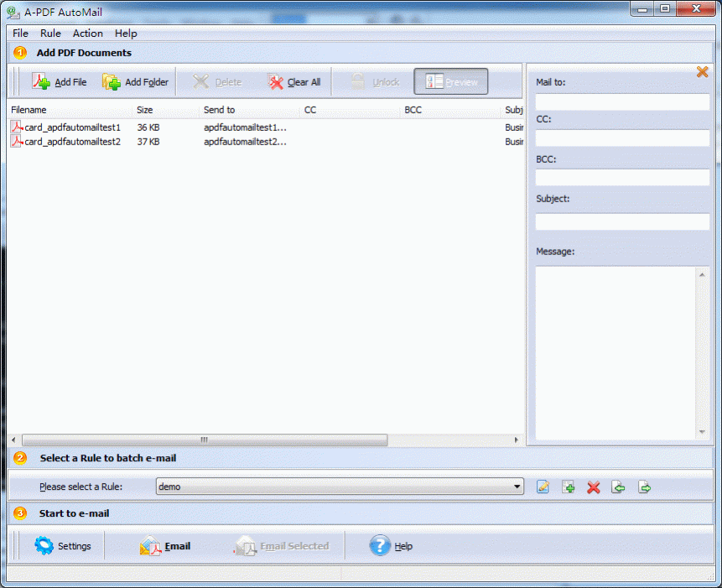Maximize the A-PDF AutoMail window
The height and width of the screenshot is (588, 722).
(x=665, y=8)
